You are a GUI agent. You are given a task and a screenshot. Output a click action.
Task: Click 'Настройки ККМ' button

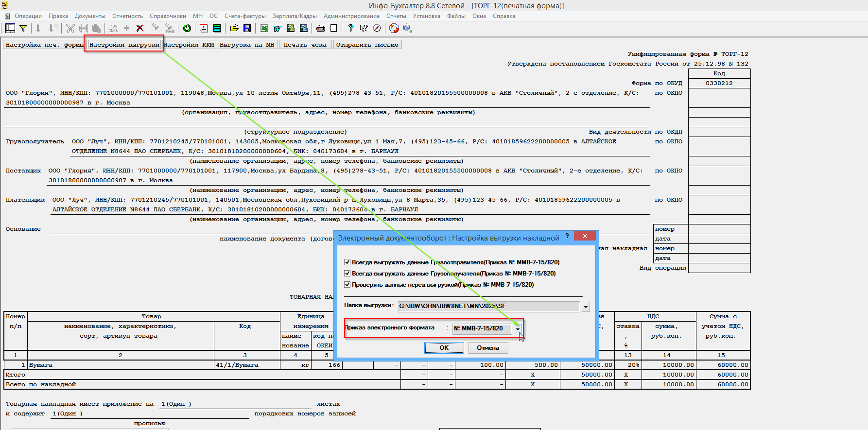[x=190, y=45]
